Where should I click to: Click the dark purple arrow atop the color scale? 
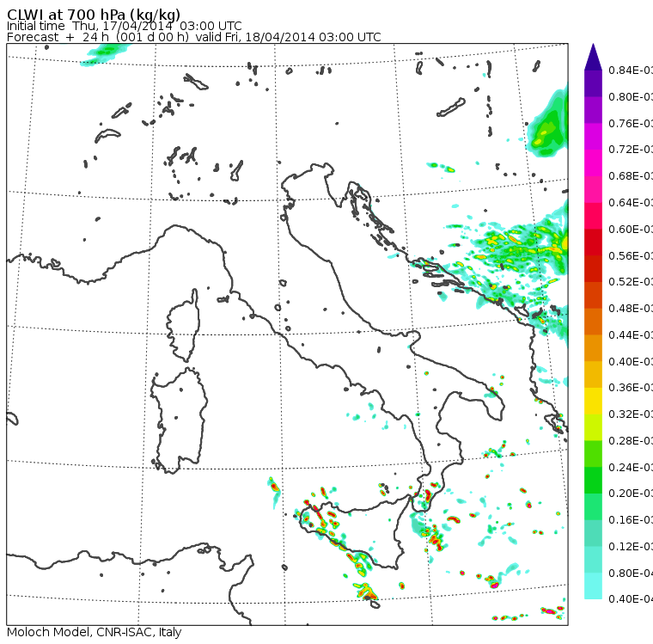click(x=593, y=57)
